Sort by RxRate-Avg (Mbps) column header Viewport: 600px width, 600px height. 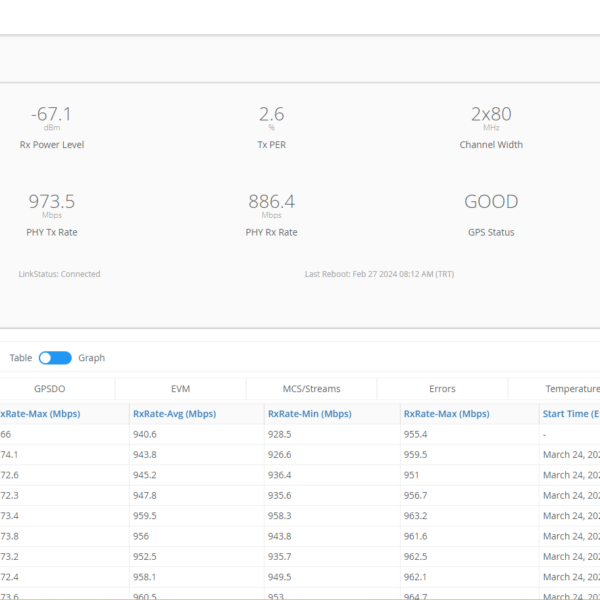173,414
